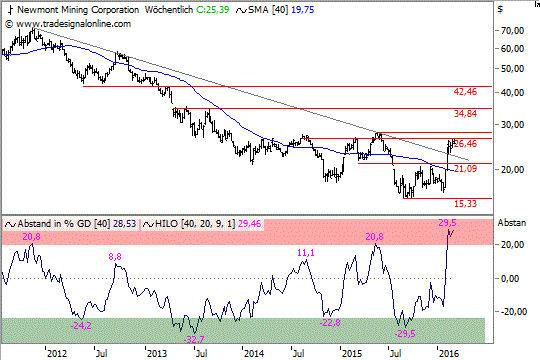Click the closing value C:25,39
The image size is (540, 360).
click(212, 10)
